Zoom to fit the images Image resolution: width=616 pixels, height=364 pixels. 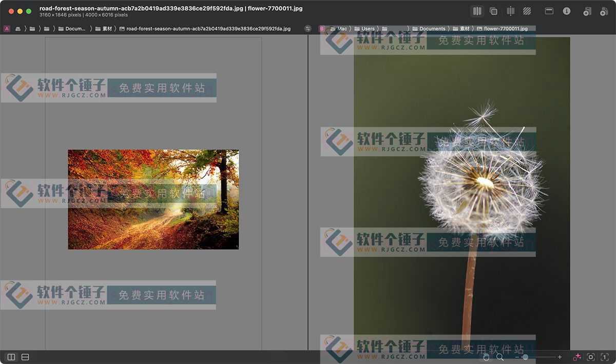(591, 357)
